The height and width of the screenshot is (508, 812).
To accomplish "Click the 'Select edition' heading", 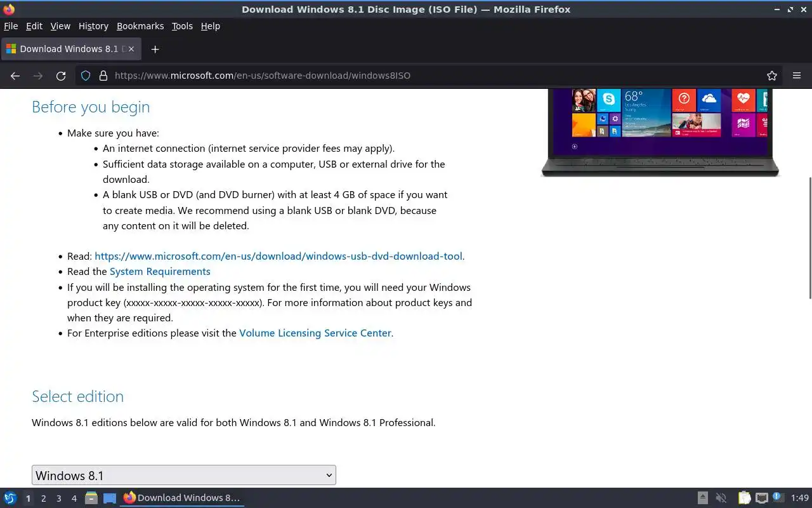I will pos(77,396).
